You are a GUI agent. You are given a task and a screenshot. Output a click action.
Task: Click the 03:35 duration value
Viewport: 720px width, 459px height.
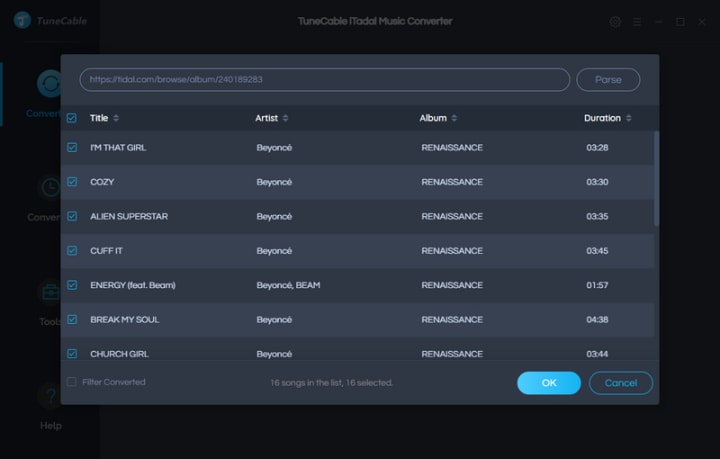click(597, 216)
